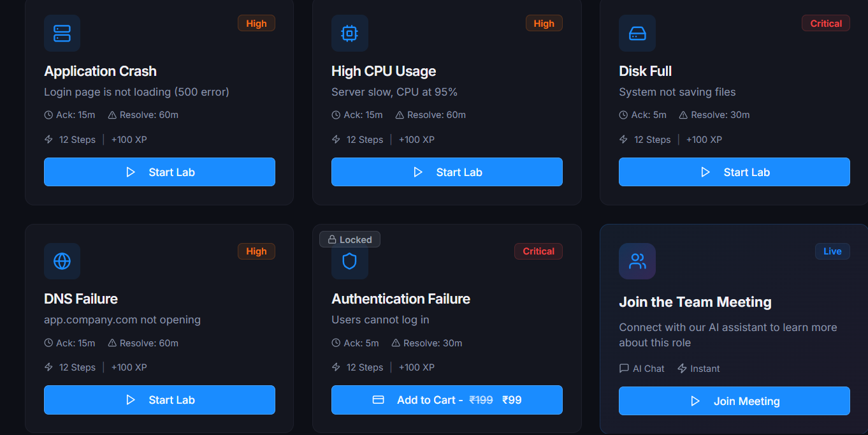Click the shield icon on Authentication Failure card

pyautogui.click(x=349, y=261)
